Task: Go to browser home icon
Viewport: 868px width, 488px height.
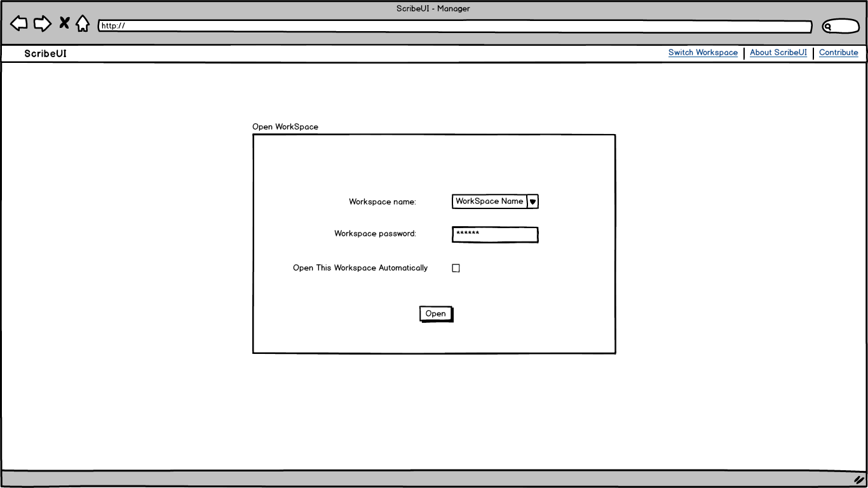Action: [x=83, y=24]
